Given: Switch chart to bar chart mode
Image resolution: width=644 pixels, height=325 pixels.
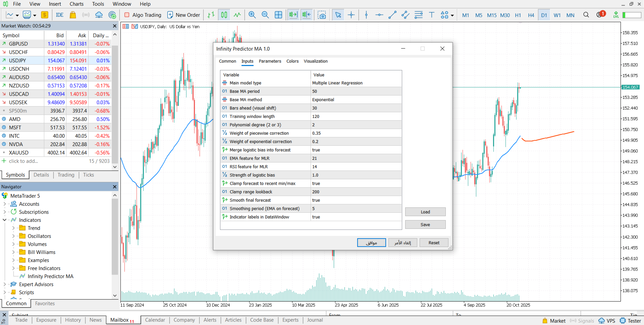Looking at the screenshot, I should tap(211, 15).
